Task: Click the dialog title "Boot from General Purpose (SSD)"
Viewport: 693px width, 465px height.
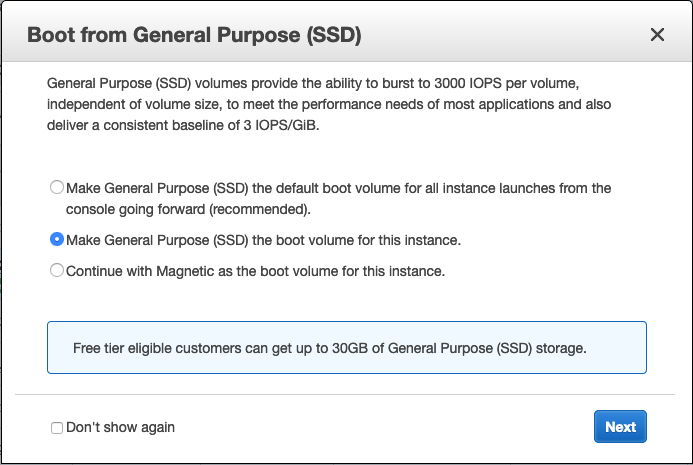Action: click(194, 36)
